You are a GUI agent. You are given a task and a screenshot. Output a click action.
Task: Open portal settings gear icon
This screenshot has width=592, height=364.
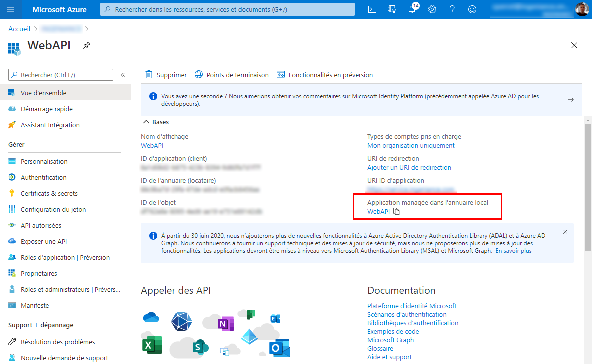pos(432,9)
